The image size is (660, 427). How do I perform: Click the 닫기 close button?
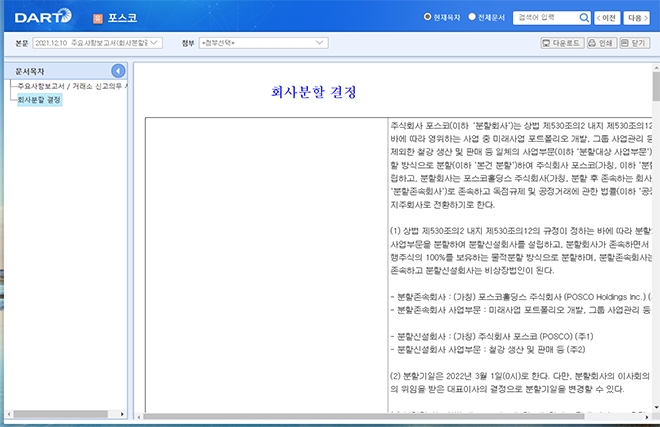pyautogui.click(x=634, y=44)
